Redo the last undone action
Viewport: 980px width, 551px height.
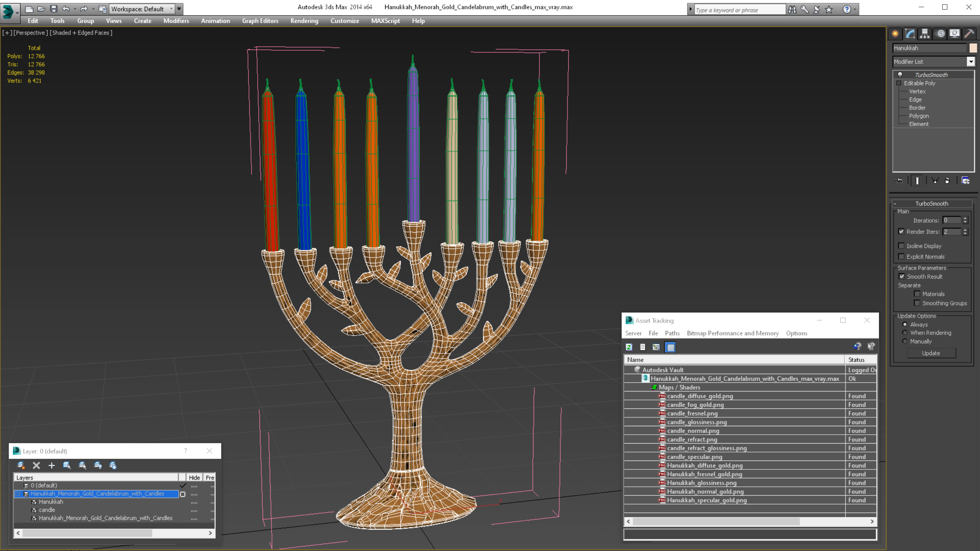coord(84,9)
